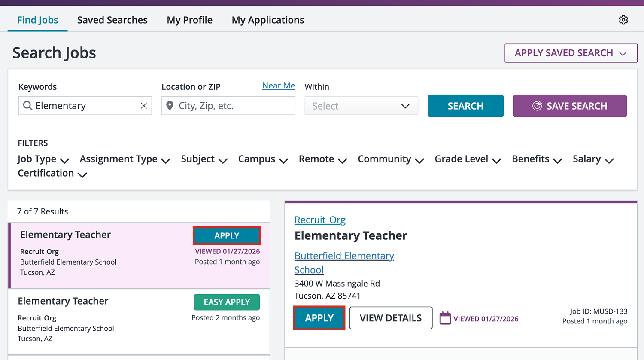Click the calendar icon beside VIEWED 01/27/2026
Image resolution: width=644 pixels, height=360 pixels.
(x=445, y=318)
